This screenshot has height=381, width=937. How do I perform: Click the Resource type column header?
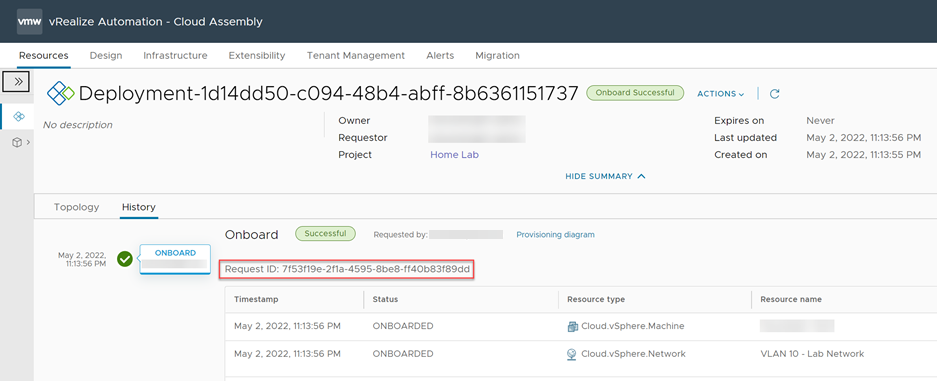596,299
